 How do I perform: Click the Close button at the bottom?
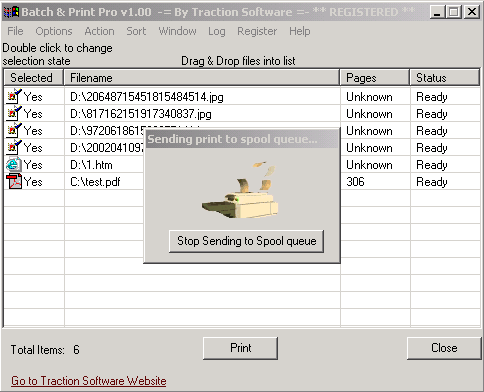tap(444, 348)
